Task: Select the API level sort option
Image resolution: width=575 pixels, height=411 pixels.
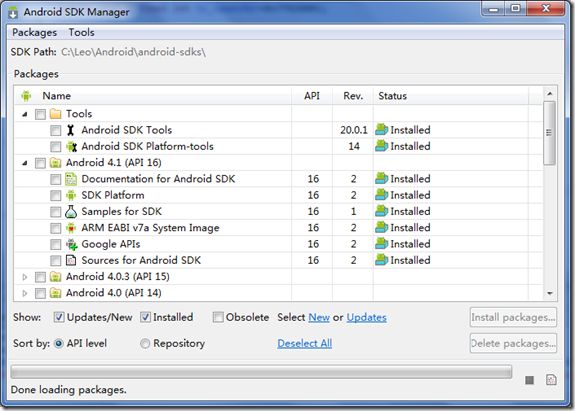Action: click(59, 344)
